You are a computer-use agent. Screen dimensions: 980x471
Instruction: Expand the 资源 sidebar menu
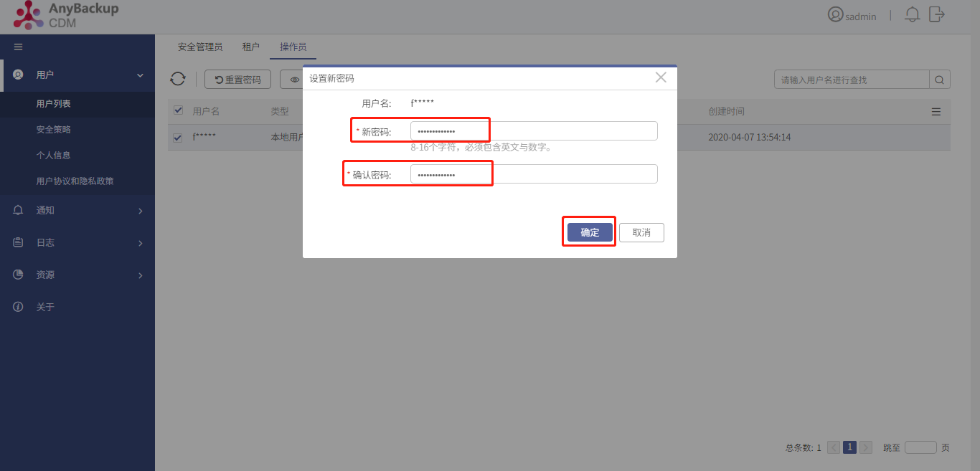point(77,275)
